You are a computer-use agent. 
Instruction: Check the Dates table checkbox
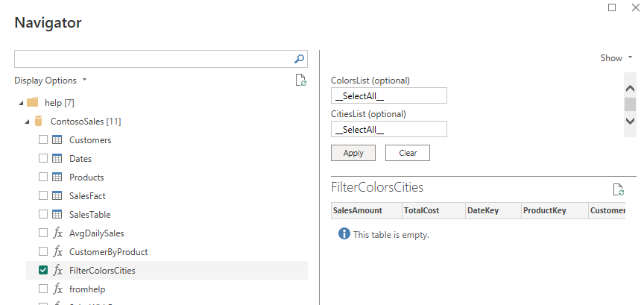43,158
